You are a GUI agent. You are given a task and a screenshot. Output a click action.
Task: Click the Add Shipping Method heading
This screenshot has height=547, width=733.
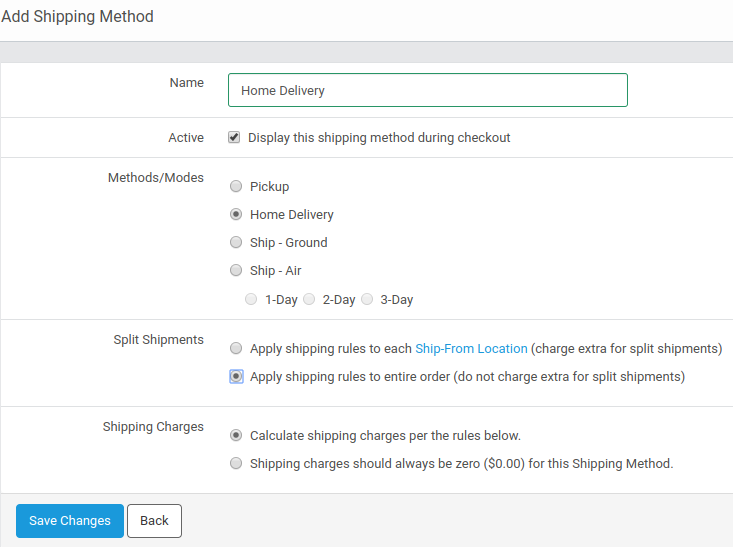point(78,16)
